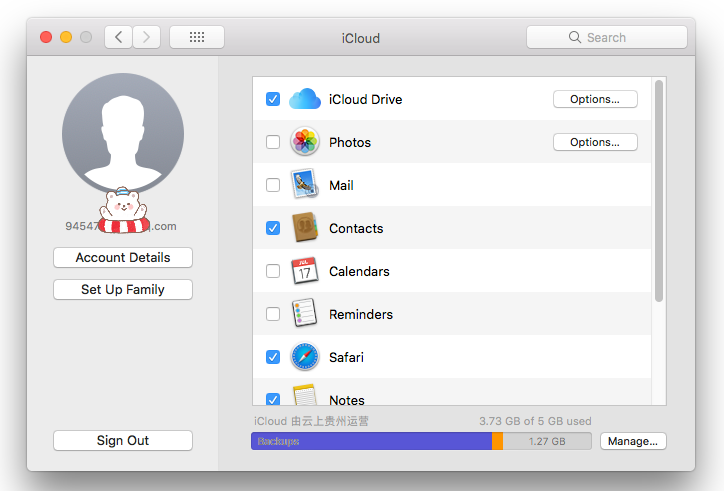Sign Out of iCloud

point(123,440)
